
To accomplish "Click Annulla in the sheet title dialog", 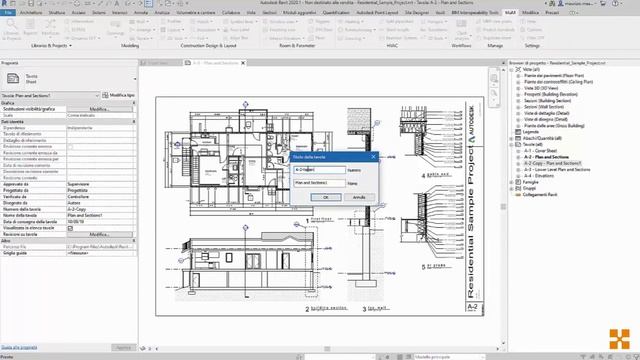I will click(x=359, y=197).
